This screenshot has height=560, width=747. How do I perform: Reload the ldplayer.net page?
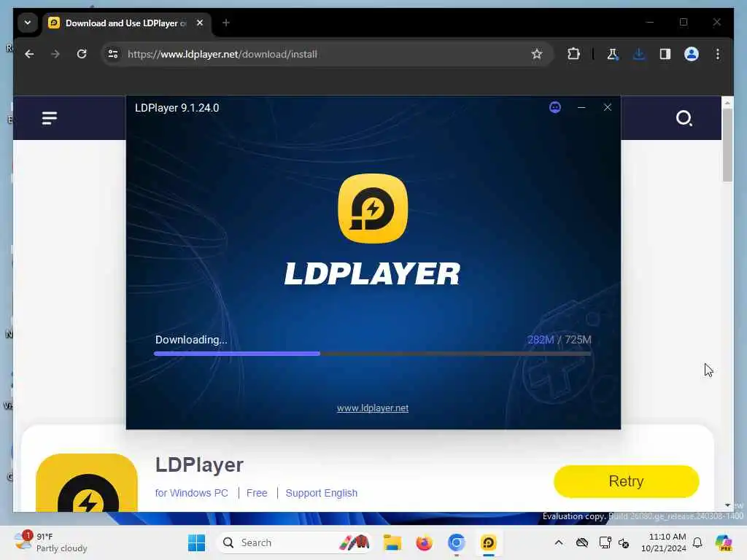click(x=82, y=54)
